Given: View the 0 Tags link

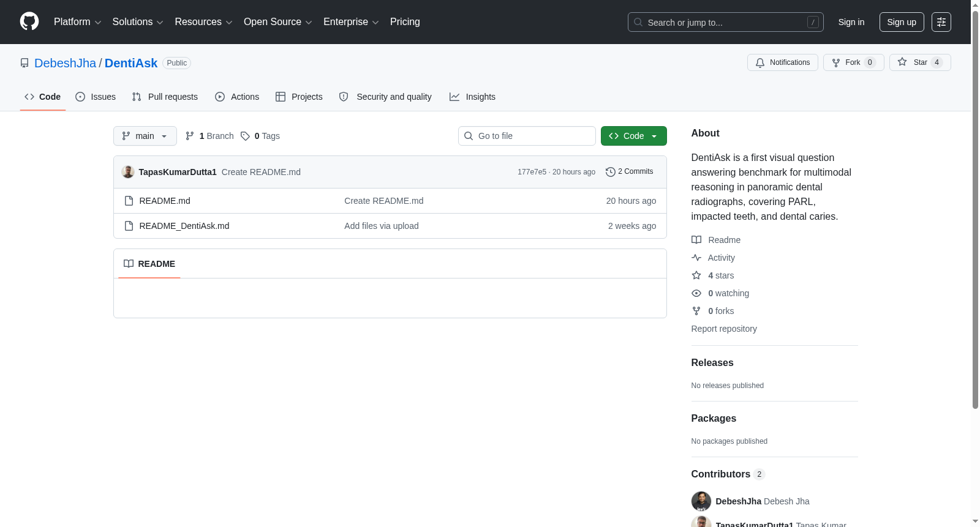Looking at the screenshot, I should [x=260, y=136].
